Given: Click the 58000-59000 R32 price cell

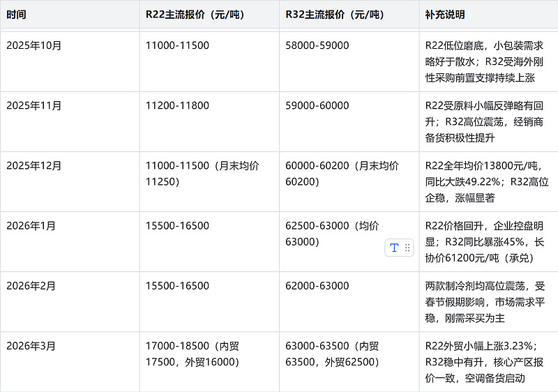Looking at the screenshot, I should tap(317, 45).
